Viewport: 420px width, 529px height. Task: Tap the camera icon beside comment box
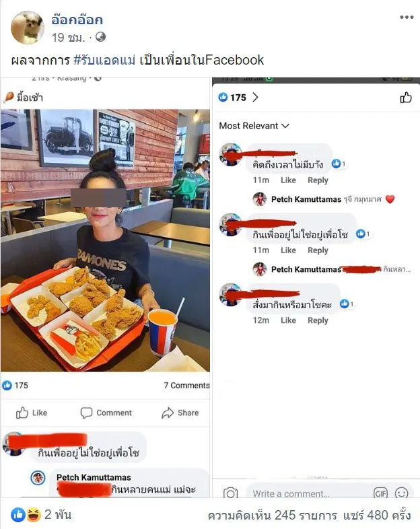[230, 493]
